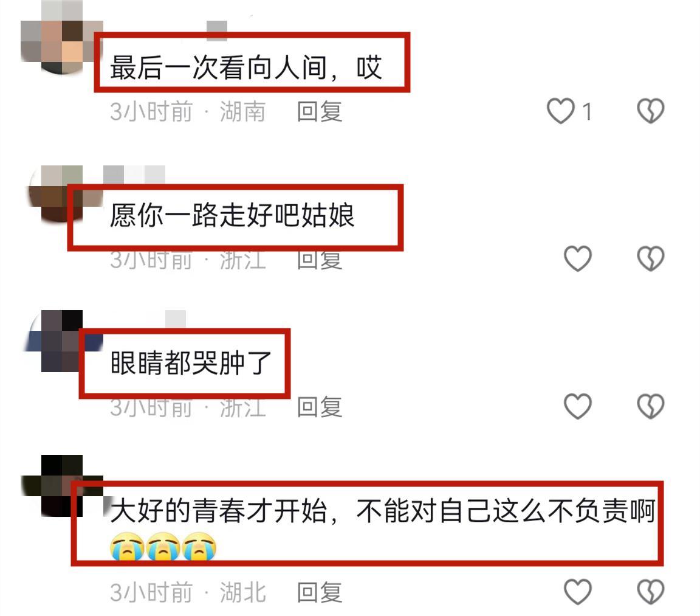This screenshot has width=700, height=616.
Task: Open avatar of the Hubei commenter
Action: 61,486
